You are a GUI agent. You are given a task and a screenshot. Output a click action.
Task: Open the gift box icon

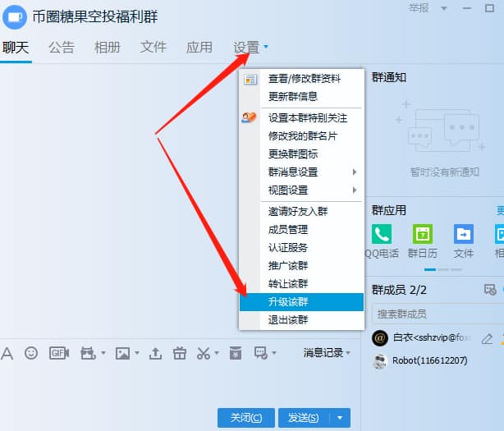[179, 353]
